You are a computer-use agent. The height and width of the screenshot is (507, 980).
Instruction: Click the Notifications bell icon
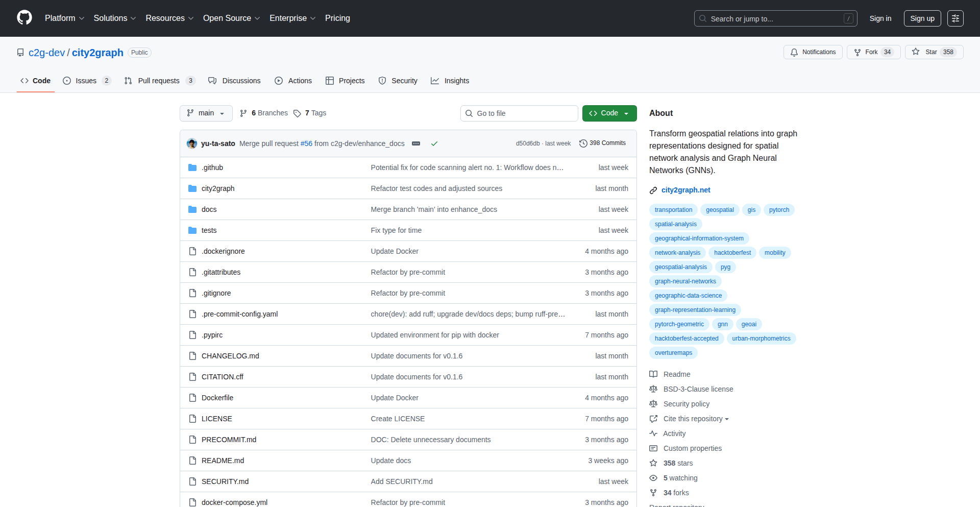[x=794, y=52]
